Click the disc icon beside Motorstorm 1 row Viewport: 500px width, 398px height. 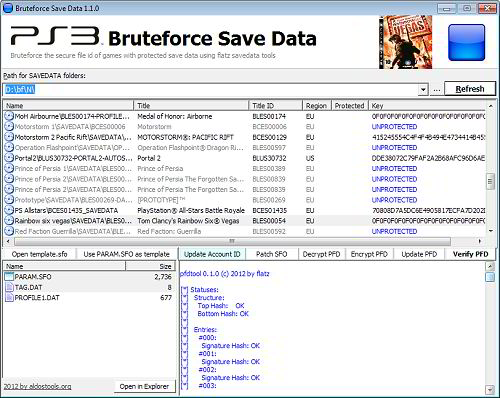click(x=9, y=127)
